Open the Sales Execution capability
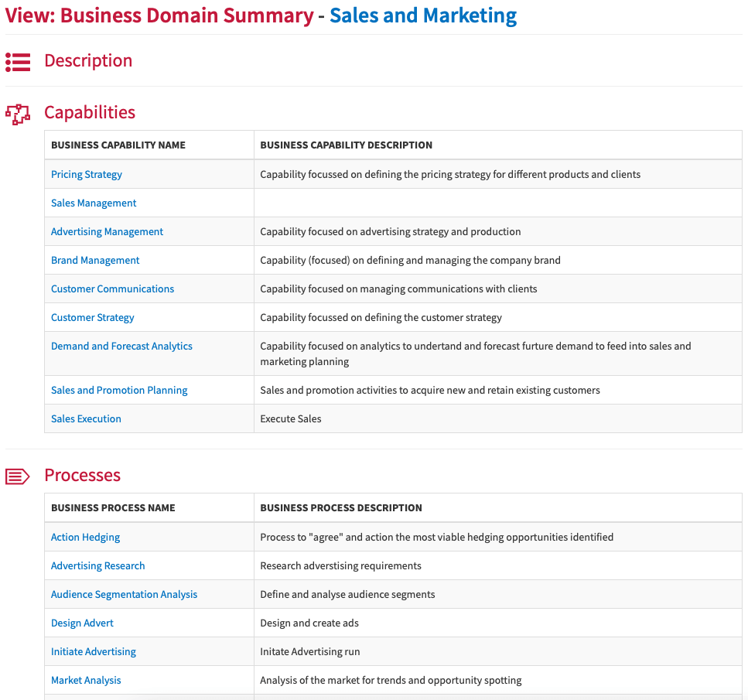 (x=86, y=418)
